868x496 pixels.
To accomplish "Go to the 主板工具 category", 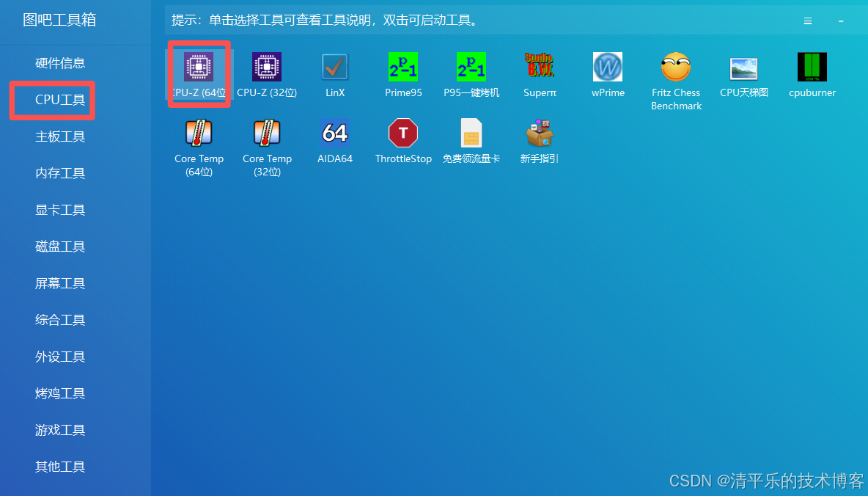I will [60, 136].
